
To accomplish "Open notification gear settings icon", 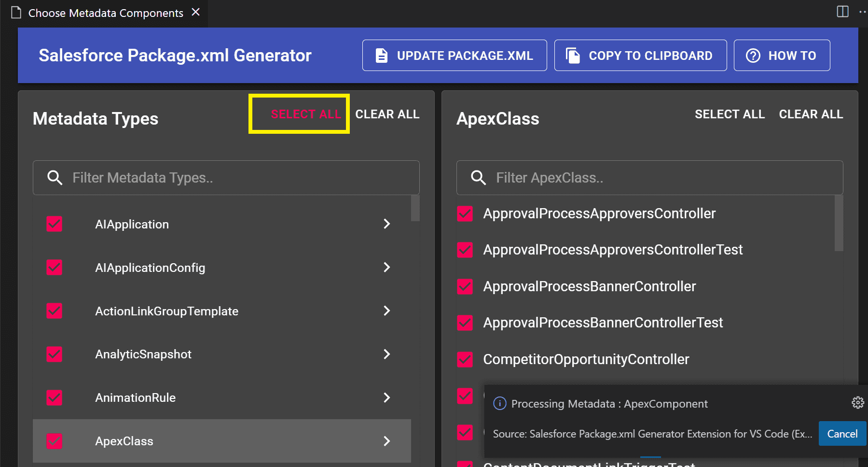I will point(858,403).
